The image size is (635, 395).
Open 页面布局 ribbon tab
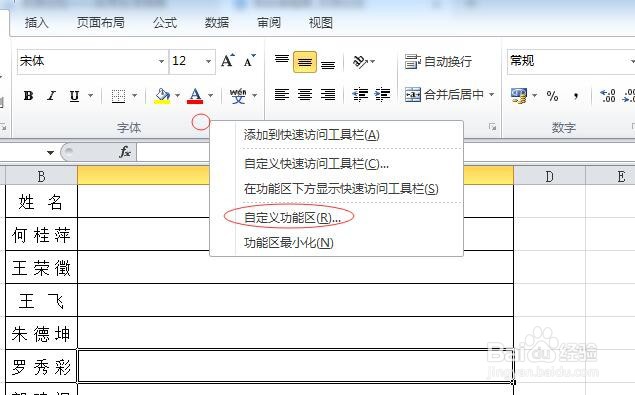click(x=101, y=22)
